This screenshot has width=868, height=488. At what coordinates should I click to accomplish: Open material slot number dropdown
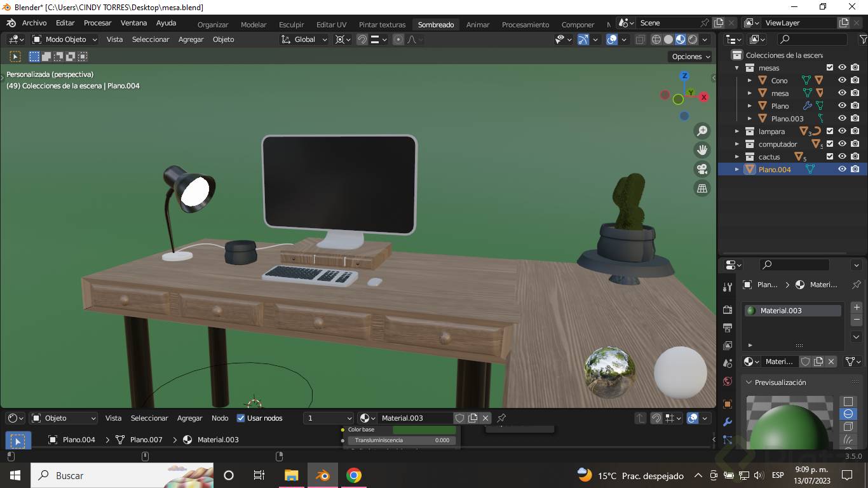point(328,418)
